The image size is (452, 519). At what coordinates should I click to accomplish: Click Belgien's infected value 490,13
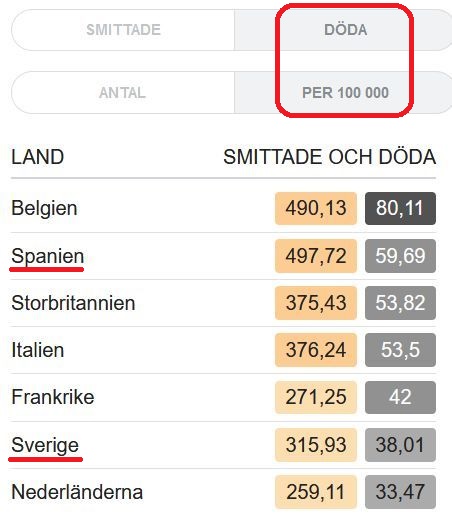point(316,208)
